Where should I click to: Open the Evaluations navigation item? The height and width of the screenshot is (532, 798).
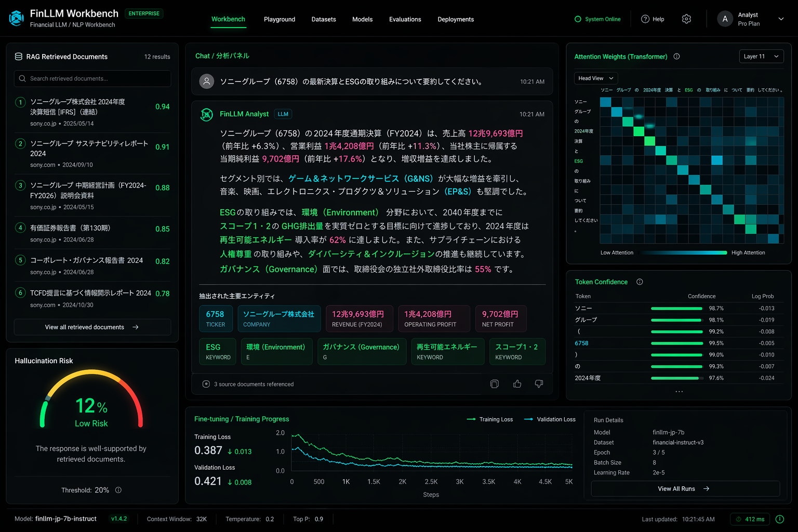pos(405,19)
